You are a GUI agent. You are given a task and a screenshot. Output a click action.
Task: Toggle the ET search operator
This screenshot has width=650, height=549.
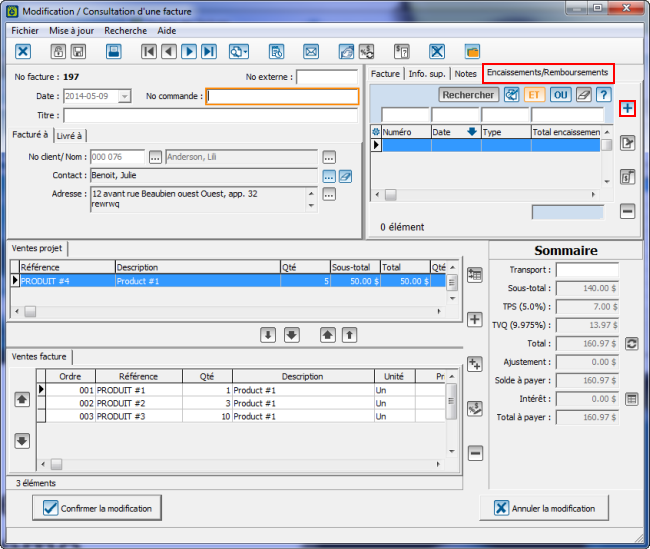(x=534, y=94)
